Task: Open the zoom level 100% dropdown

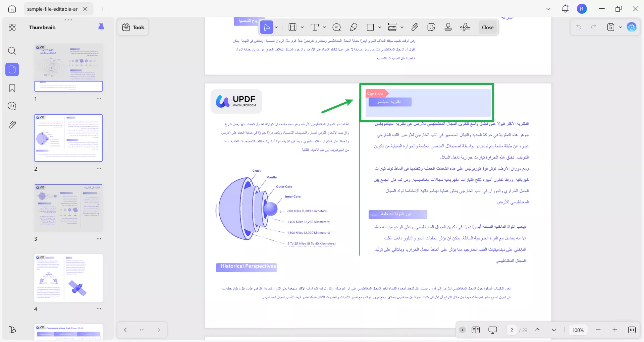Action: (578, 330)
